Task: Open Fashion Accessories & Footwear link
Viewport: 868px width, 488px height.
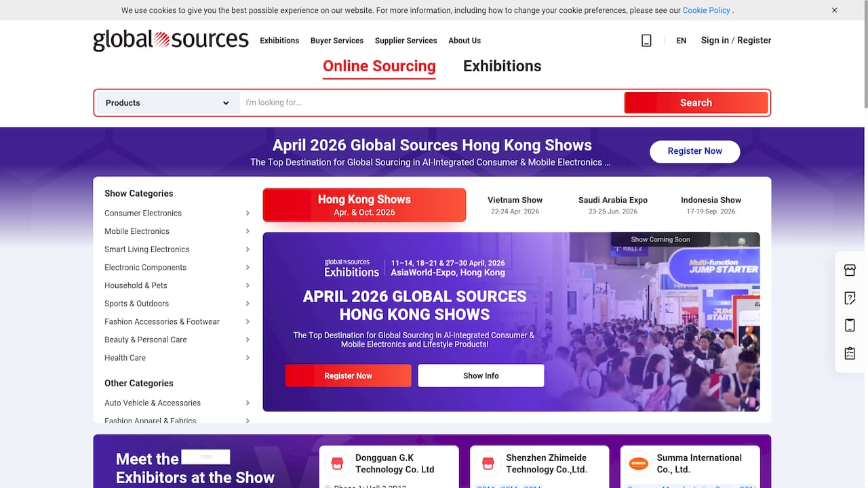Action: pos(162,321)
